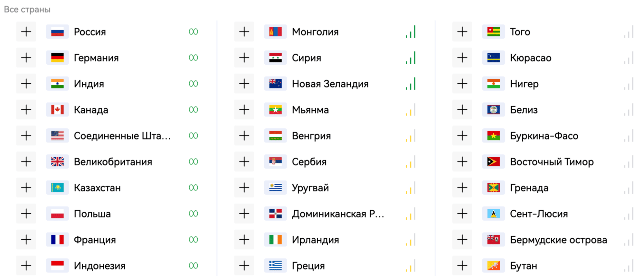This screenshot has width=644, height=276.
Task: Add Германия with its plus button
Action: (x=26, y=58)
